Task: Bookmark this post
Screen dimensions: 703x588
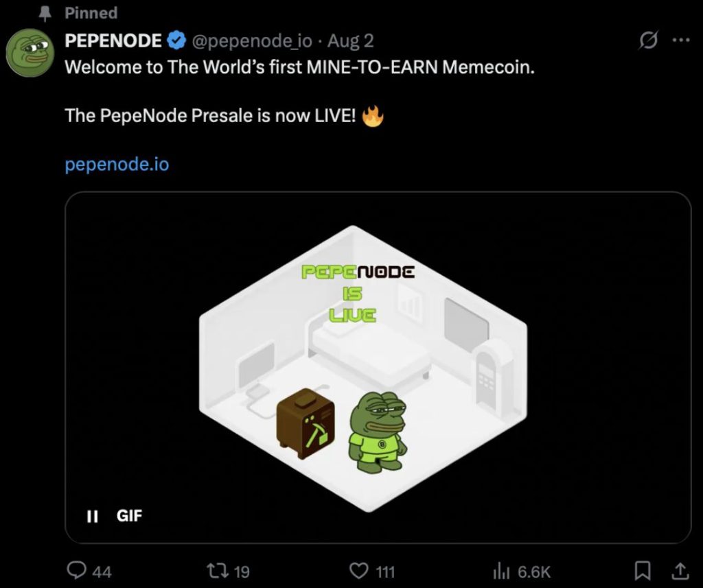Action: tap(643, 571)
